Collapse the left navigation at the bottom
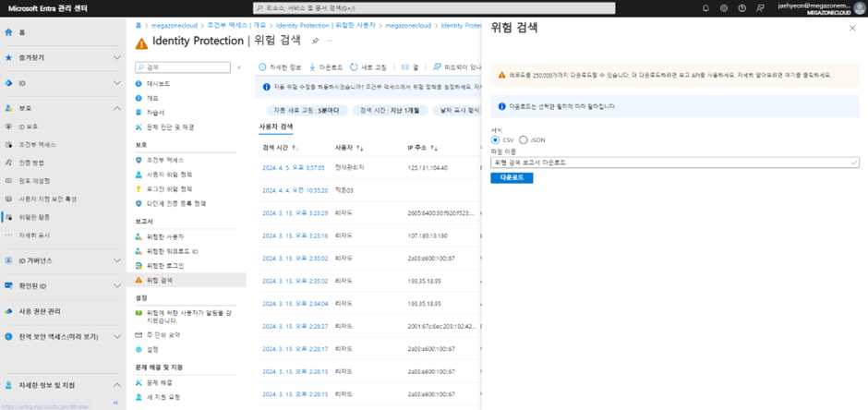868x410 pixels. click(115, 403)
